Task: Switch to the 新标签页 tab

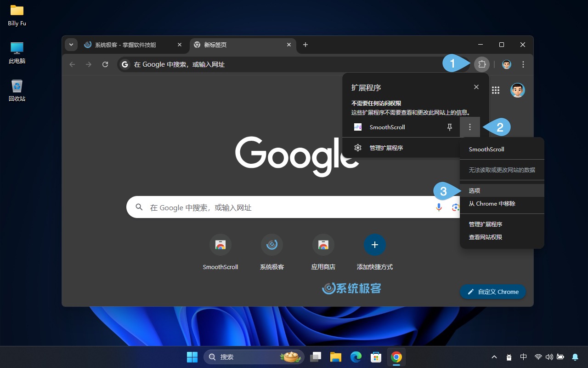Action: click(x=243, y=45)
